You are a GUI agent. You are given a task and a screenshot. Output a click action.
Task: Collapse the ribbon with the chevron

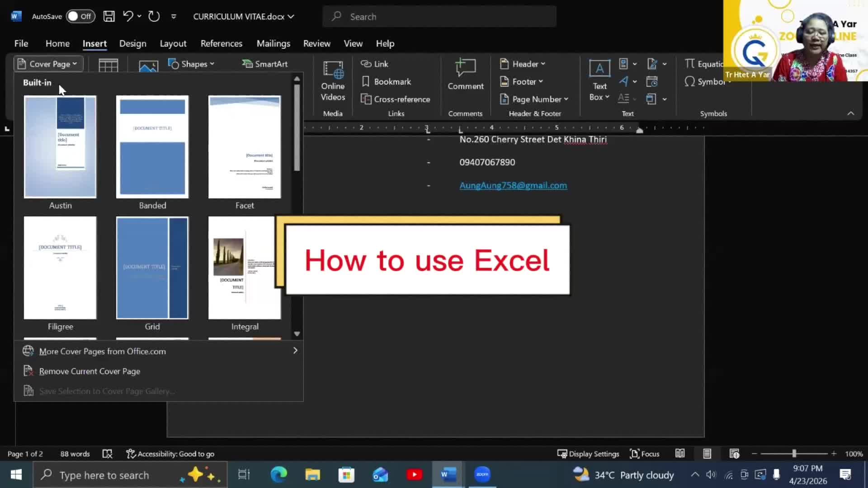click(x=850, y=113)
